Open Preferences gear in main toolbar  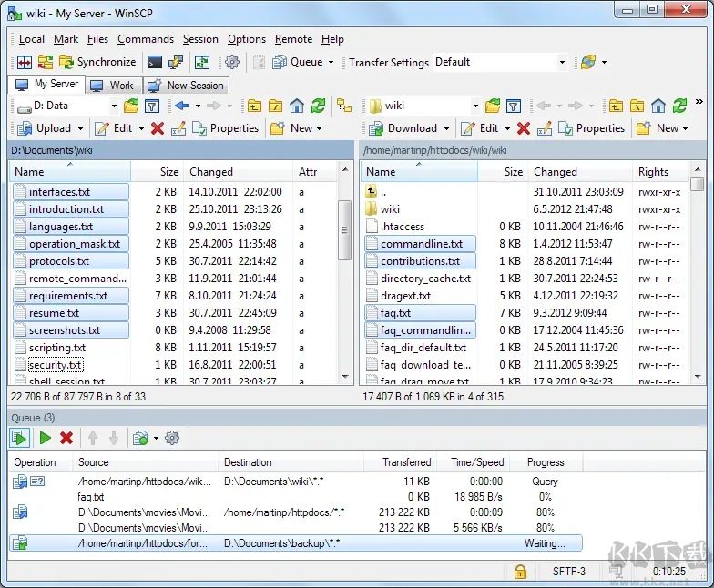(232, 62)
